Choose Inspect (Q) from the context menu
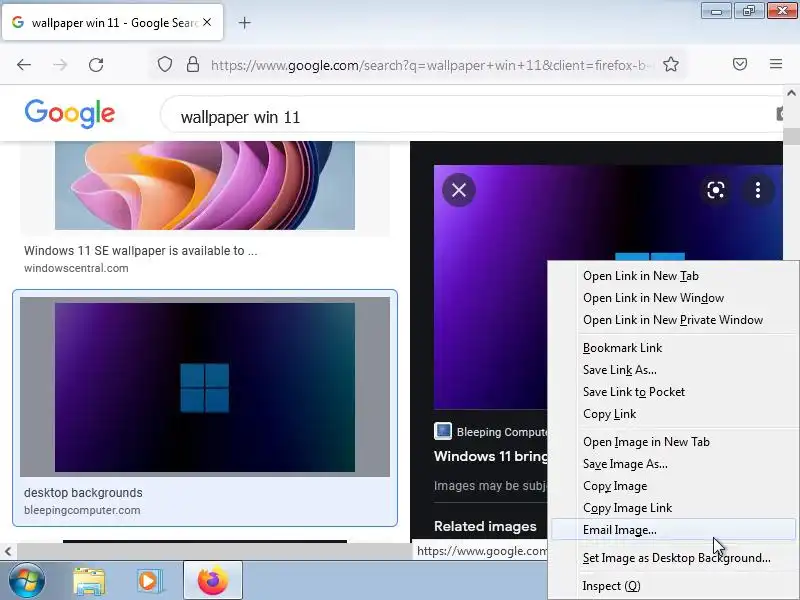This screenshot has width=800, height=600. [611, 586]
